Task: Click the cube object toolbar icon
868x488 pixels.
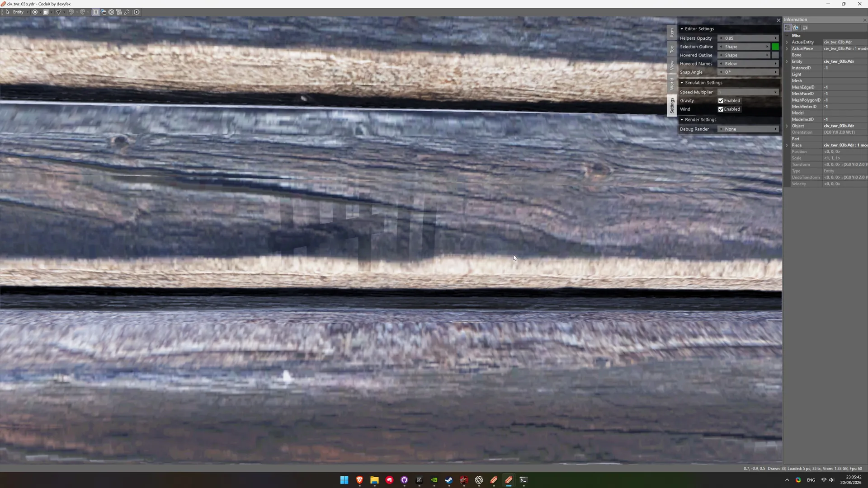Action: pos(46,12)
